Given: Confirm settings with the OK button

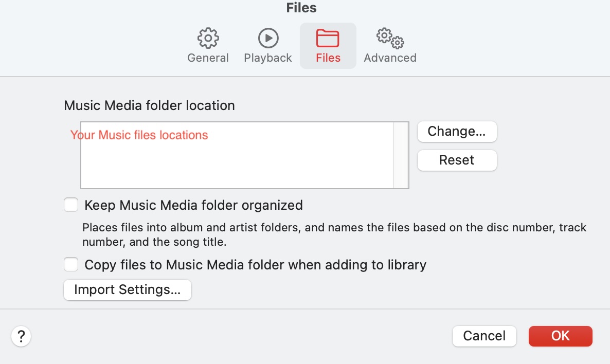Looking at the screenshot, I should tap(560, 336).
